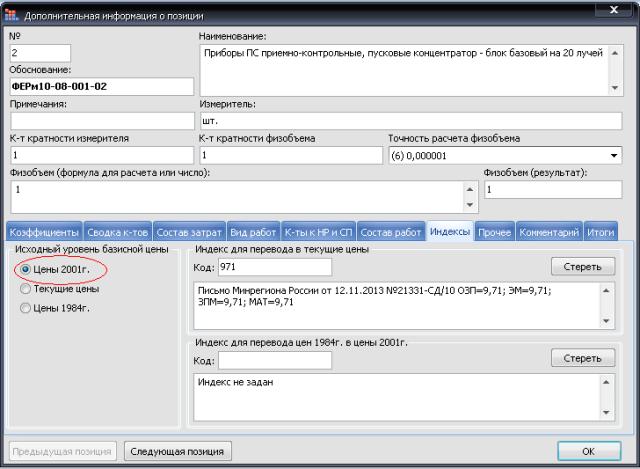Click down arrow of Физобъем formula scrollbar
The height and width of the screenshot is (469, 640).
470,205
